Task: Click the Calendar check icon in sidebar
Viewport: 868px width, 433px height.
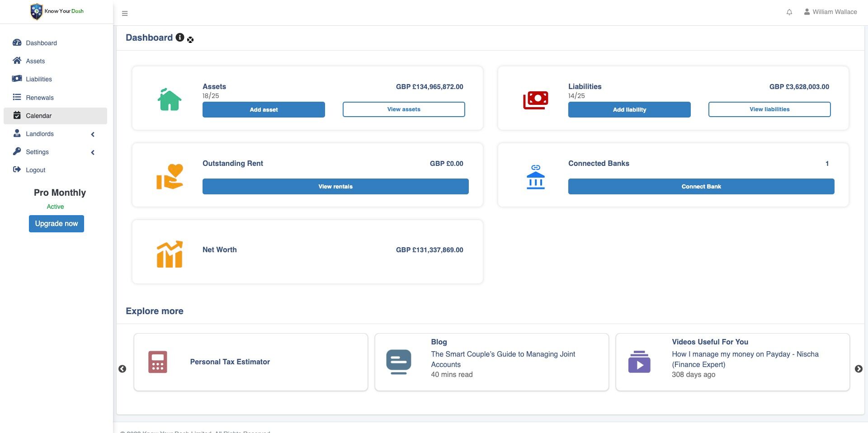Action: pos(17,115)
